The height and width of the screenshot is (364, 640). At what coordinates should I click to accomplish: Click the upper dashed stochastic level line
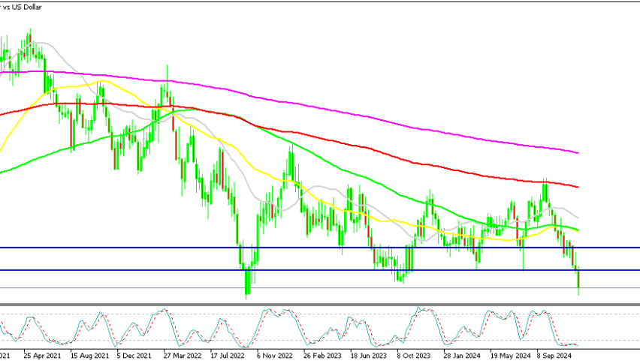[x=320, y=314]
